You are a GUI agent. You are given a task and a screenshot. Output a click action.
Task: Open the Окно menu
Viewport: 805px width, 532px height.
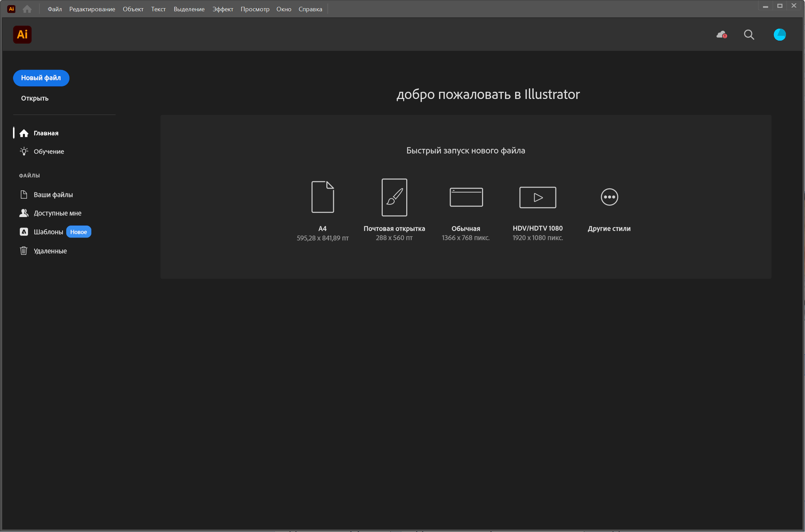(x=284, y=9)
